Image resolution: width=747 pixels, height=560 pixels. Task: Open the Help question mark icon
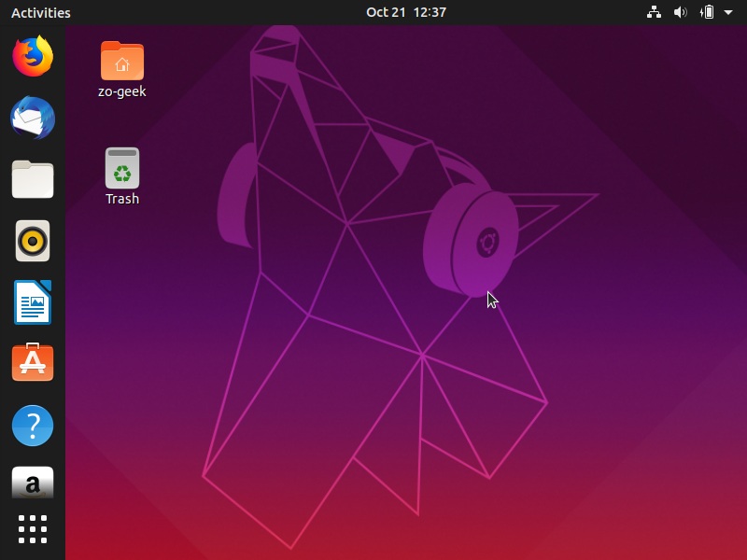point(33,426)
